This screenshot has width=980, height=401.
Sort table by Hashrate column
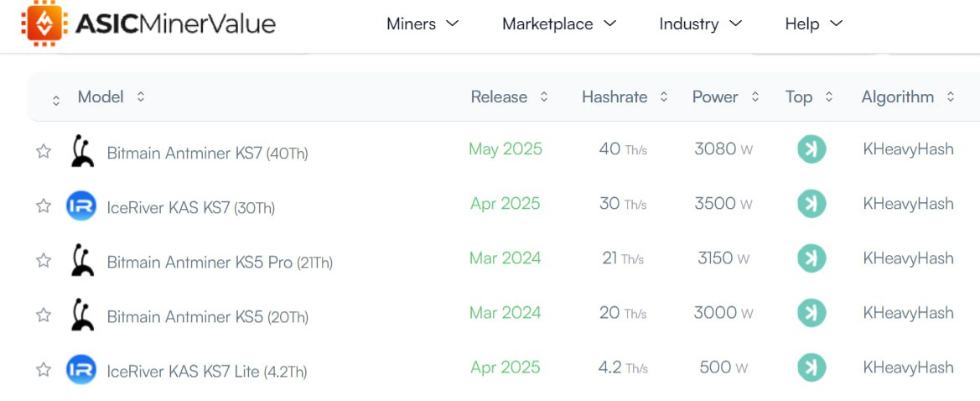[x=625, y=97]
